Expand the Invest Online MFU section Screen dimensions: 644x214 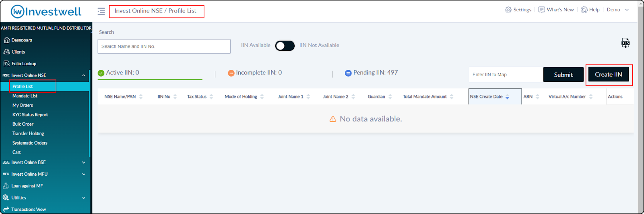coord(84,174)
